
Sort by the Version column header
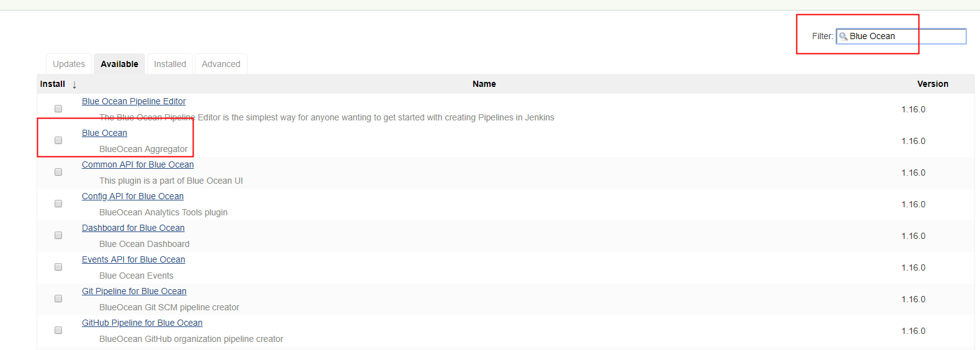pos(933,84)
